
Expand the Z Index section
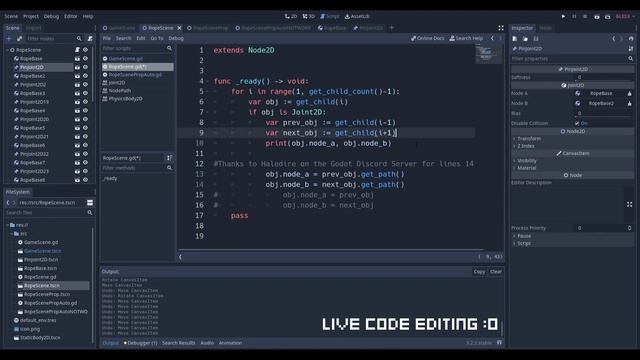click(x=514, y=146)
